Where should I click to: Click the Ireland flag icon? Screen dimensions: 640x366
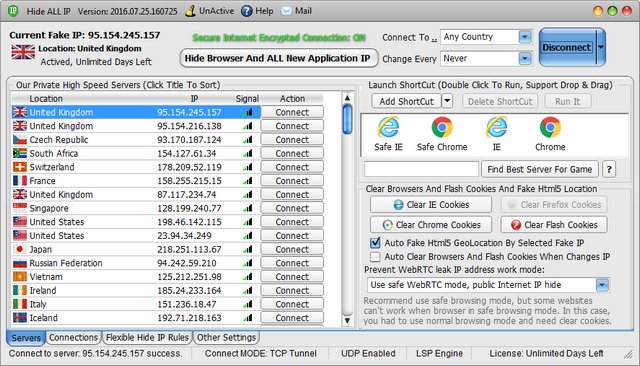point(20,291)
